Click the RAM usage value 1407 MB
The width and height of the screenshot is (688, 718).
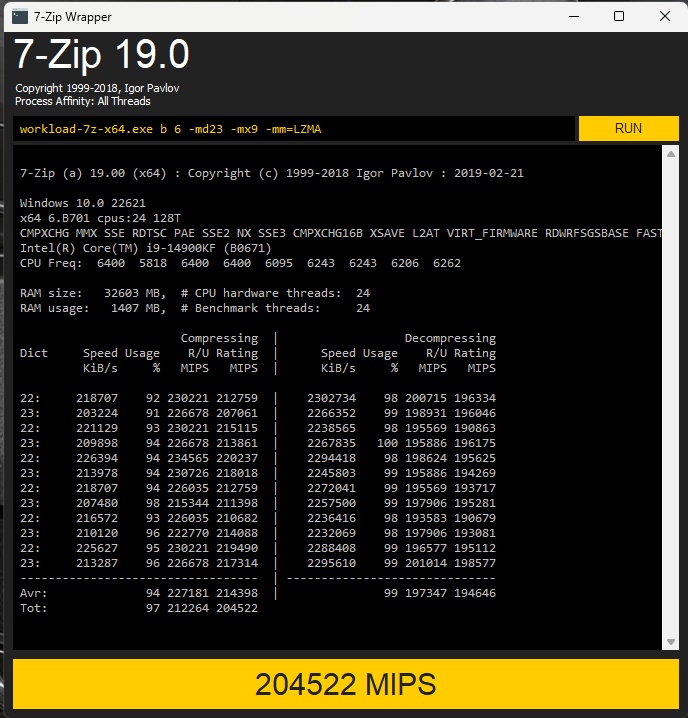(138, 308)
